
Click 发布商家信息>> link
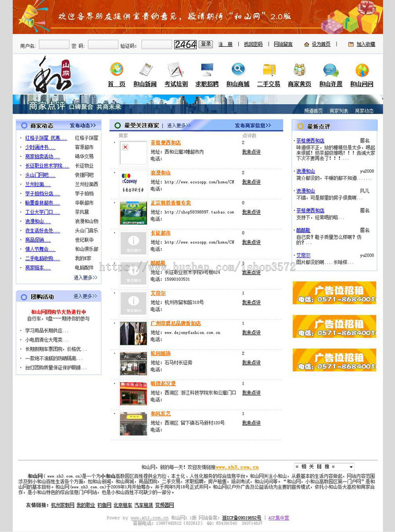click(x=253, y=126)
